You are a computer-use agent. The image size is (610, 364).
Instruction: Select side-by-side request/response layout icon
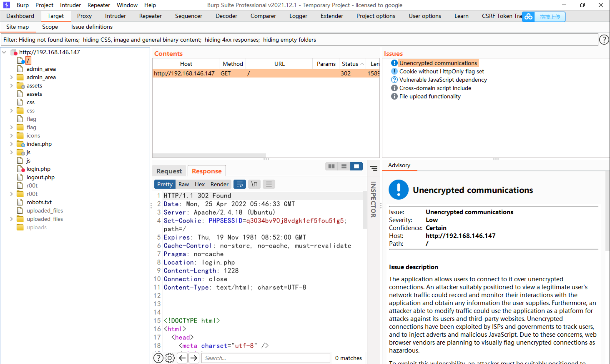(x=331, y=166)
